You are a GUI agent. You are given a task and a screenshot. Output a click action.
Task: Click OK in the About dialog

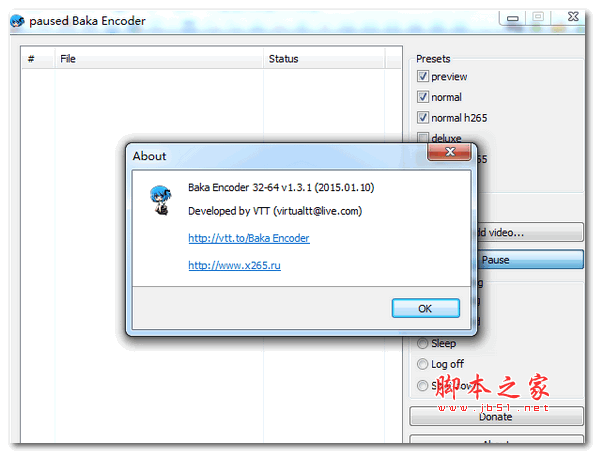425,308
